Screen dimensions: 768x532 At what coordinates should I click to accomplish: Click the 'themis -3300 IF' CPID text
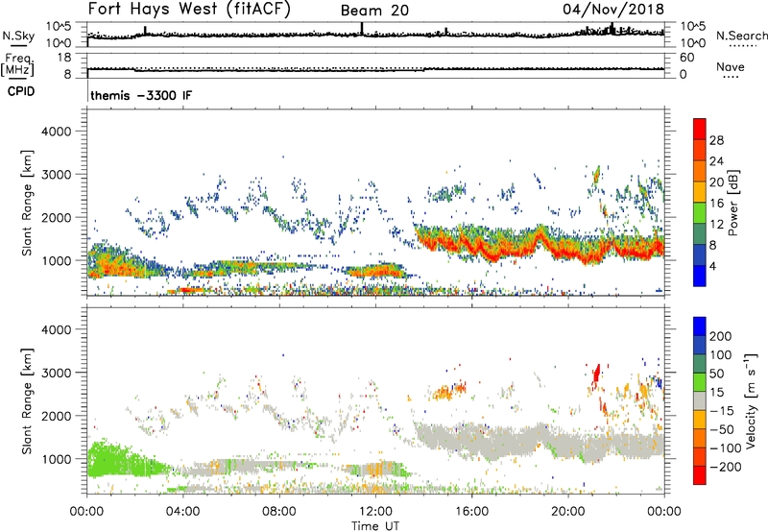point(141,95)
